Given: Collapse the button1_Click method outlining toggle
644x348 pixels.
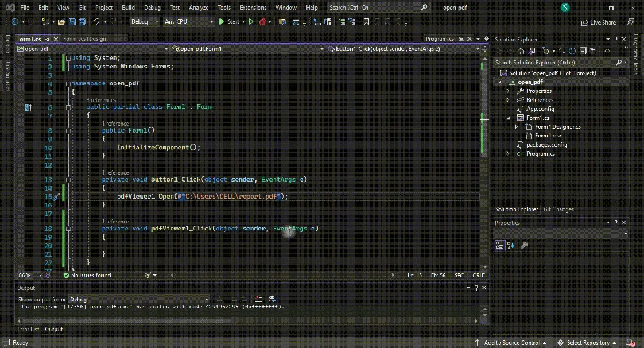Looking at the screenshot, I should tap(68, 180).
